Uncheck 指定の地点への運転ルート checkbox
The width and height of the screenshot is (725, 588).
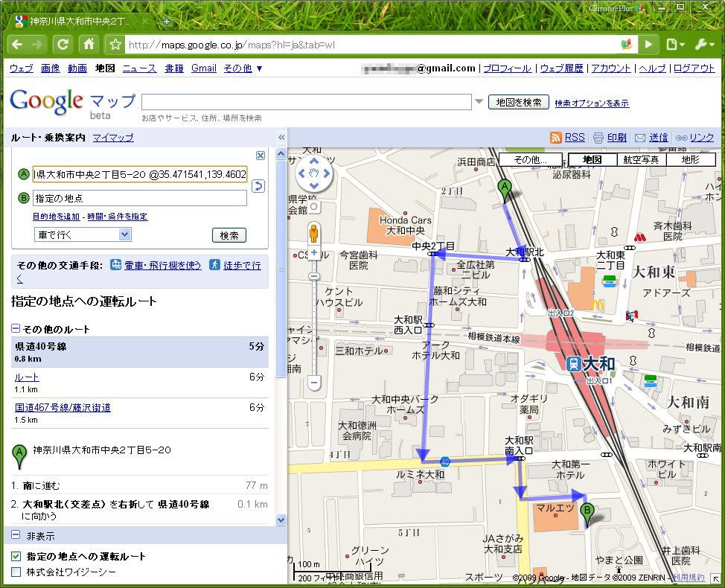tap(16, 556)
